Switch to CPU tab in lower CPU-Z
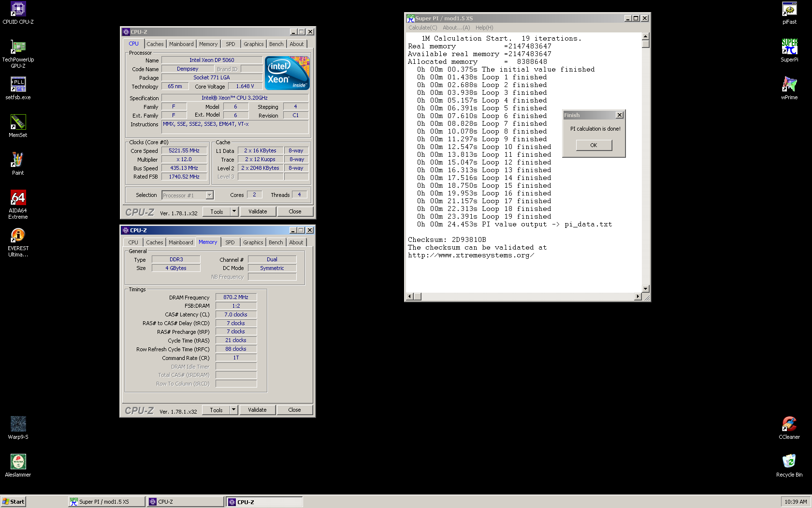This screenshot has height=508, width=812. click(133, 242)
